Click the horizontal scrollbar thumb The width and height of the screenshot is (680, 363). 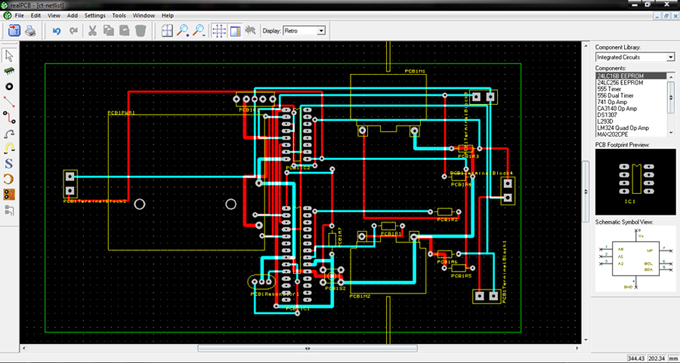click(x=307, y=348)
